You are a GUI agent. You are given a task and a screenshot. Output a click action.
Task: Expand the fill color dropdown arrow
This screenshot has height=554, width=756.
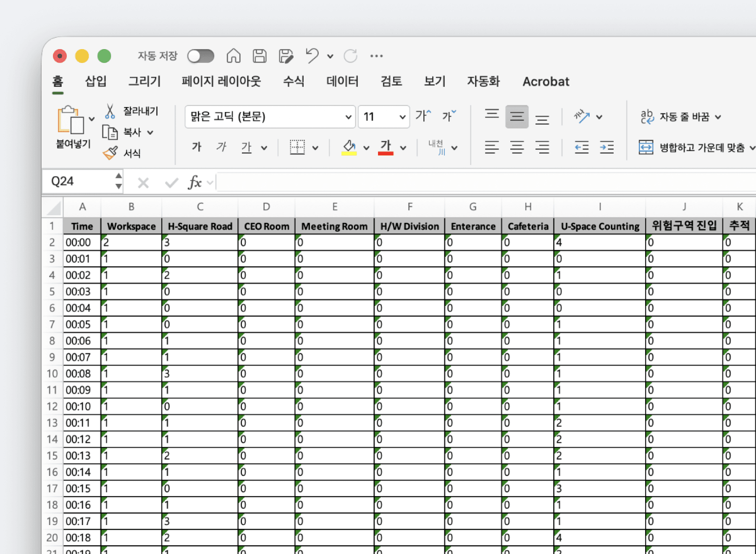[x=366, y=148]
